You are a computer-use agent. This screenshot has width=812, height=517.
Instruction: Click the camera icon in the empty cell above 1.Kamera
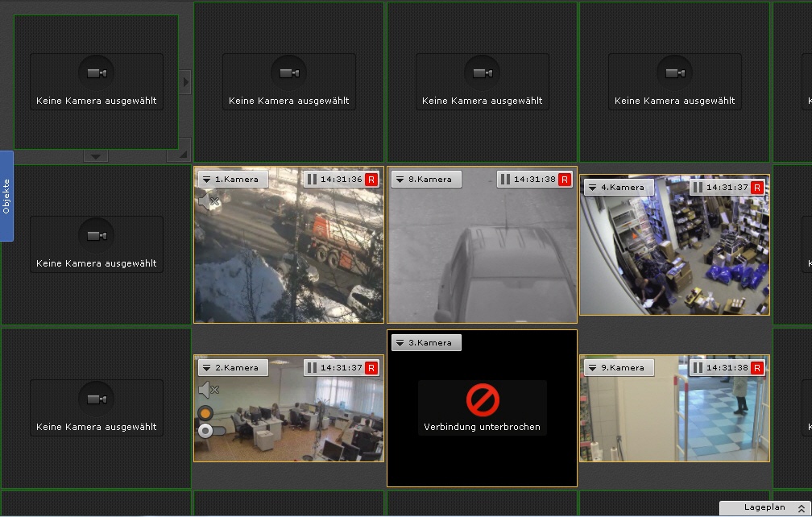[289, 73]
